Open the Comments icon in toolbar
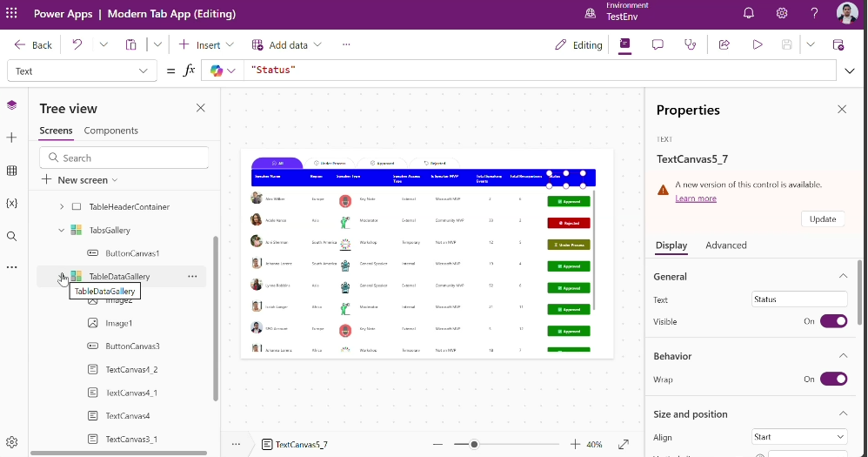 coord(658,45)
